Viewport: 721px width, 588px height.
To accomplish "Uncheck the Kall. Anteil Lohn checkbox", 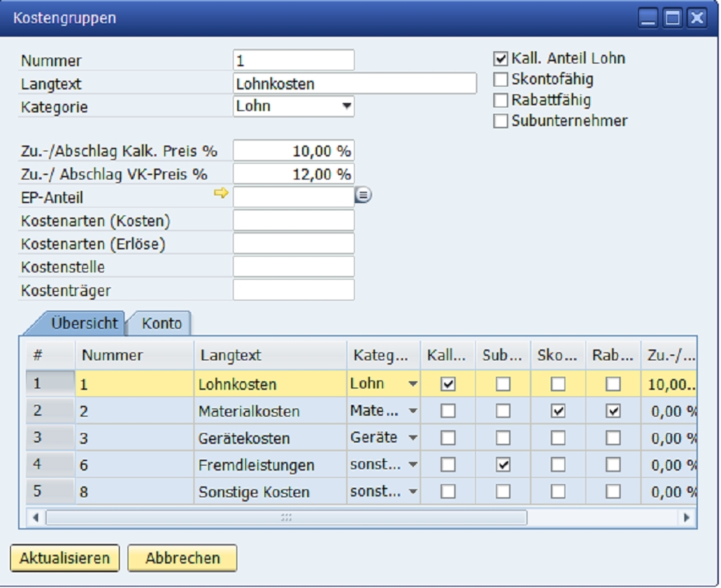I will (500, 59).
